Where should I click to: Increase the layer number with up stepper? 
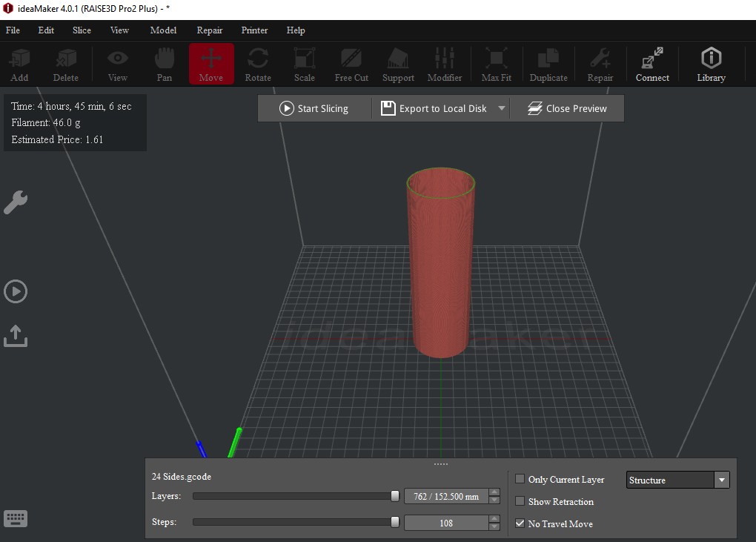coord(494,492)
